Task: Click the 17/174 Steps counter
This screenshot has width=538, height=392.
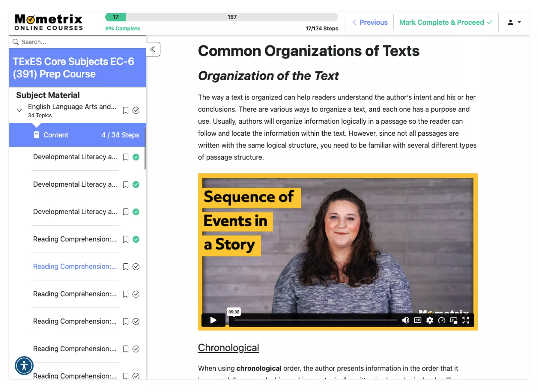Action: (322, 28)
